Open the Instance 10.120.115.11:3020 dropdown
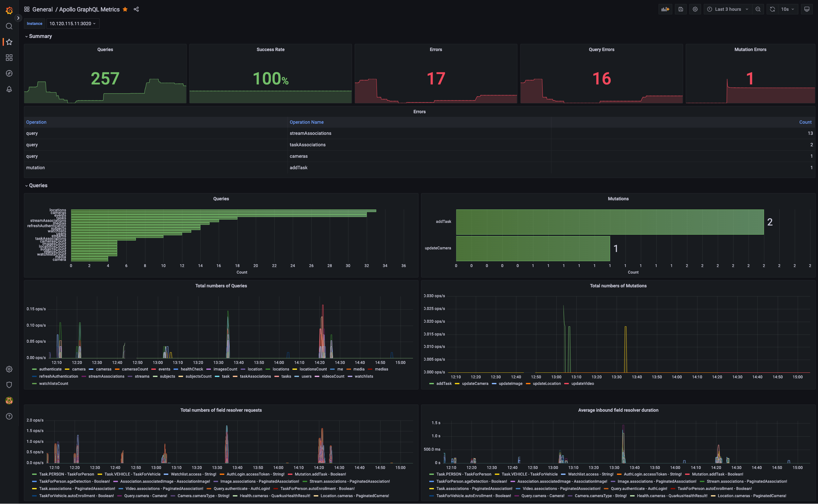818x504 pixels. tap(72, 24)
